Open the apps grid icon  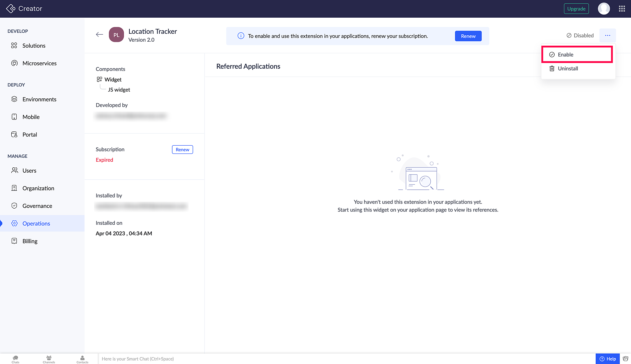pyautogui.click(x=622, y=9)
